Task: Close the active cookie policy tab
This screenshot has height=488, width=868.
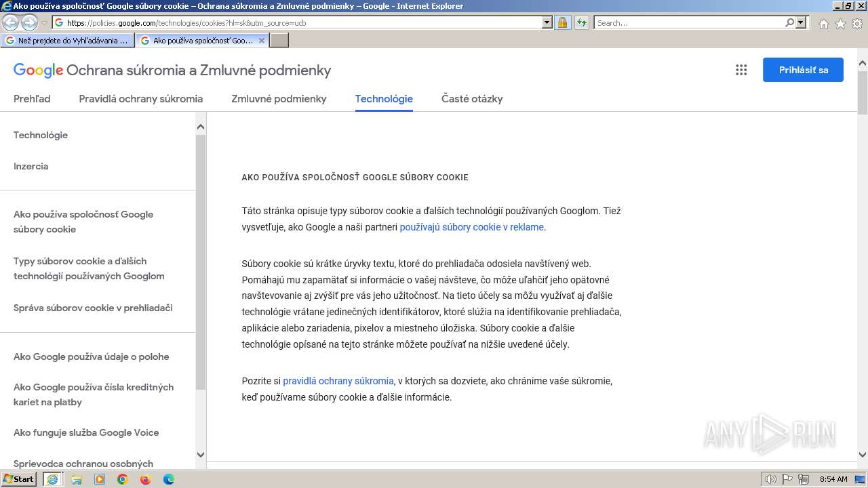Action: click(x=262, y=41)
